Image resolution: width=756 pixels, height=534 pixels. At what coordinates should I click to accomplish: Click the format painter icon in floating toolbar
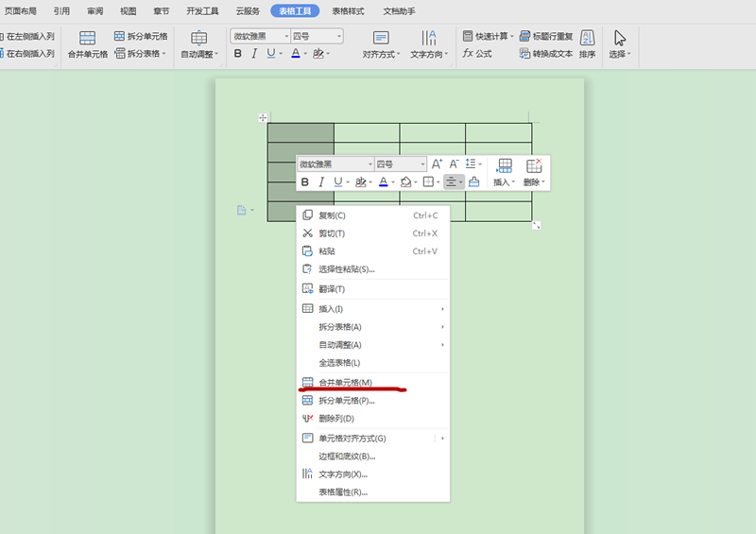tap(474, 181)
